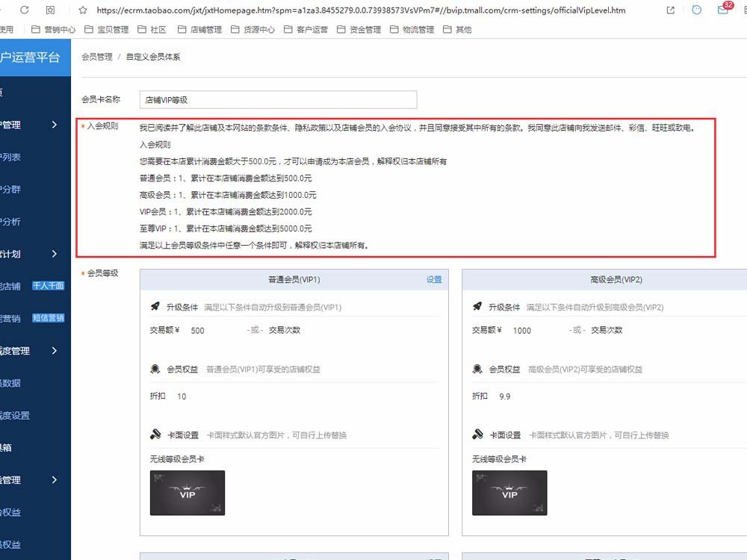
Task: Click 交易次数 label in VIP2 card
Action: [x=607, y=330]
